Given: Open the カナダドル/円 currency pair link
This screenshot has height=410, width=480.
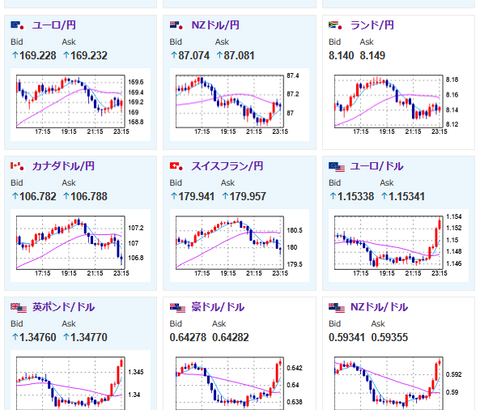Looking at the screenshot, I should coord(63,166).
